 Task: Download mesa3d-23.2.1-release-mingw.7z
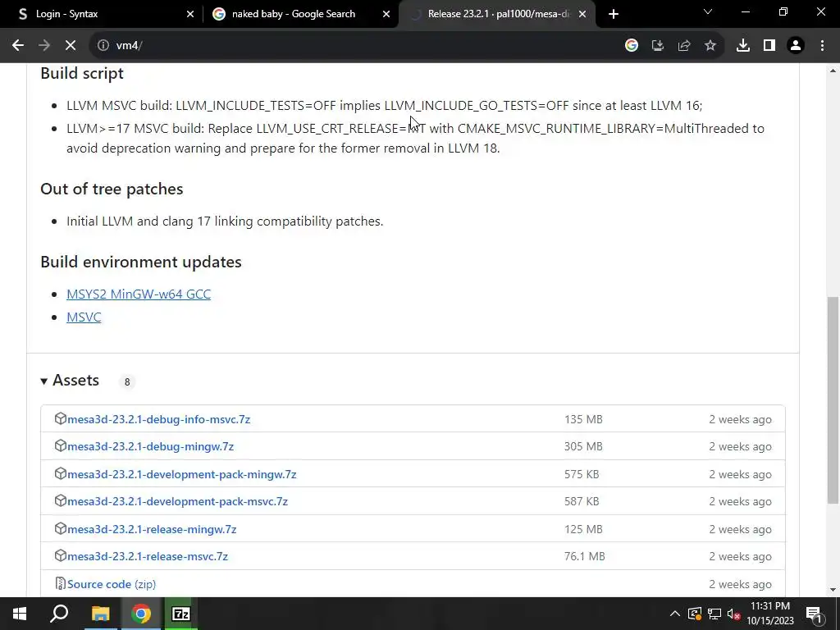(x=152, y=529)
